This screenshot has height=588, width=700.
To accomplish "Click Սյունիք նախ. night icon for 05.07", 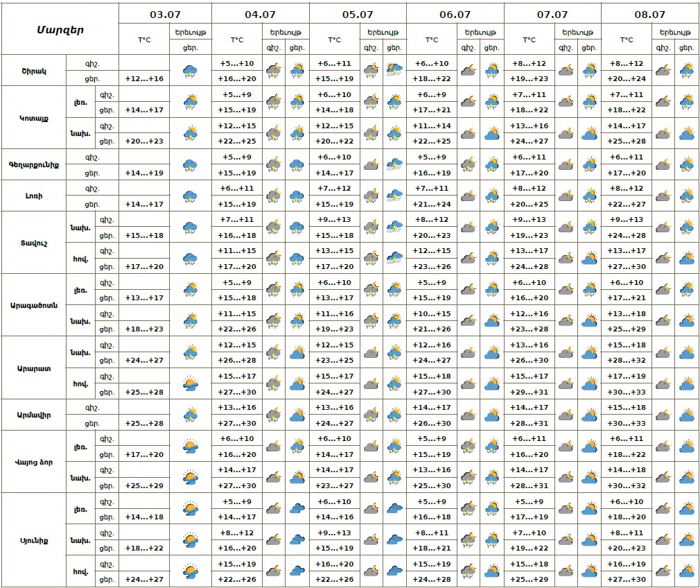I will 371,540.
